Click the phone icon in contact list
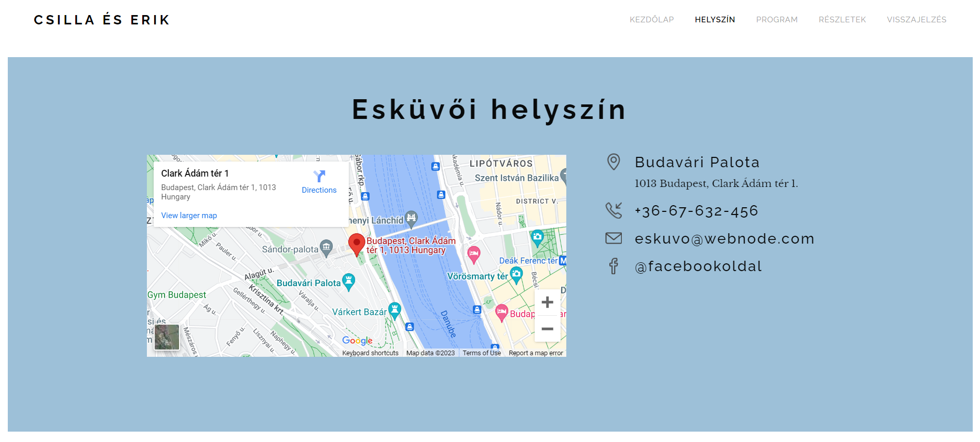The height and width of the screenshot is (442, 980). (614, 210)
